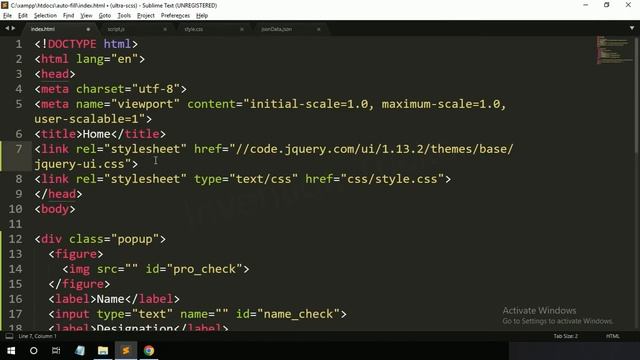Click Sublime Text icon in title bar
The width and height of the screenshot is (640, 360).
5,5
